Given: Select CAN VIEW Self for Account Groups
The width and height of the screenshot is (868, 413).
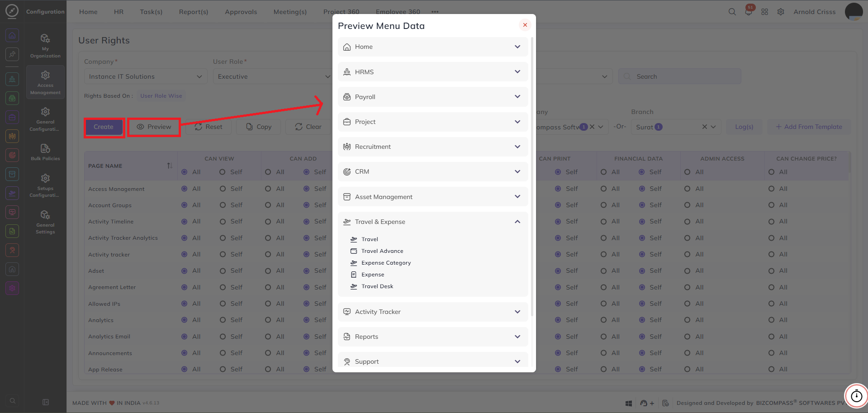Looking at the screenshot, I should point(223,205).
